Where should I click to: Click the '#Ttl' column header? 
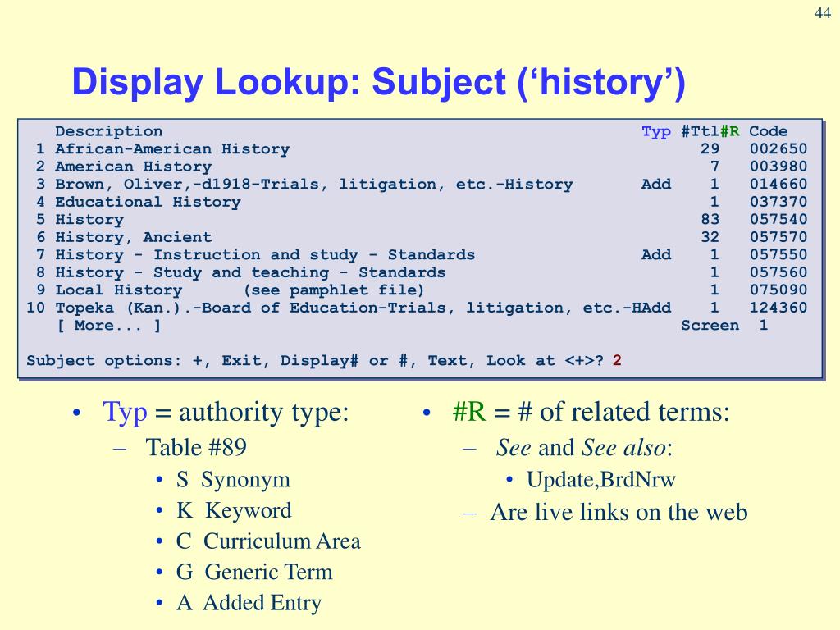click(701, 131)
